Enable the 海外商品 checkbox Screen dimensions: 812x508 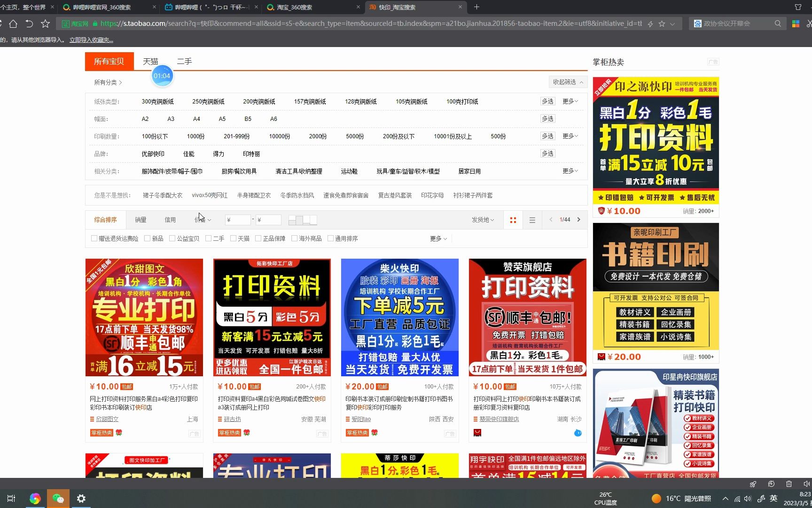[x=294, y=238]
